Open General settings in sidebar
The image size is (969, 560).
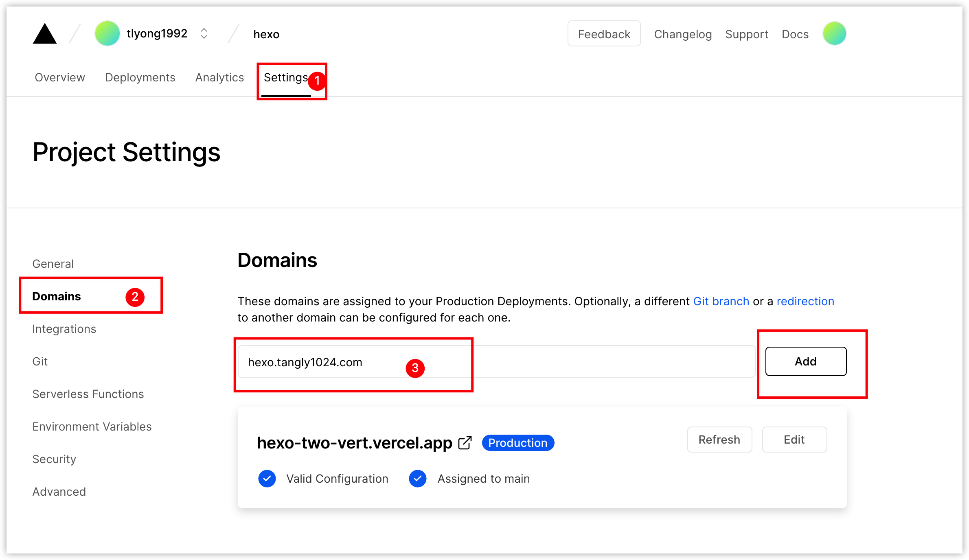[x=53, y=264]
